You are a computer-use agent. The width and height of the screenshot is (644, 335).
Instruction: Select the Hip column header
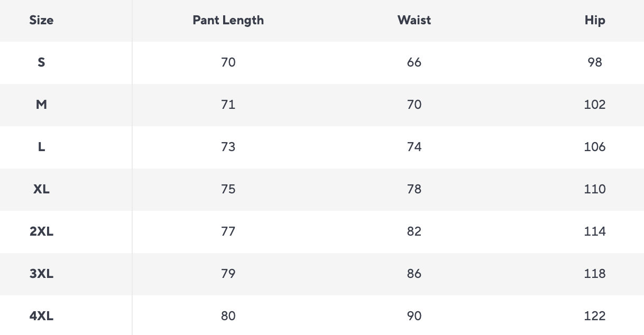tap(595, 21)
